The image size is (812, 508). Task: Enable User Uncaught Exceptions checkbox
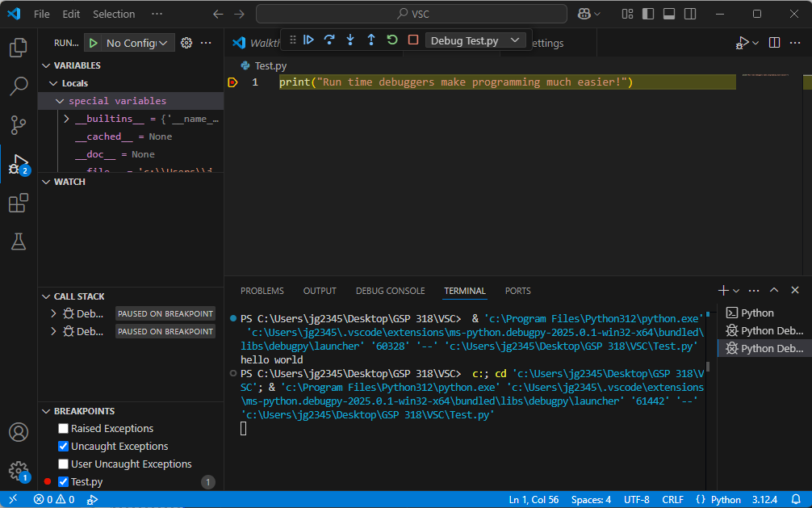64,464
